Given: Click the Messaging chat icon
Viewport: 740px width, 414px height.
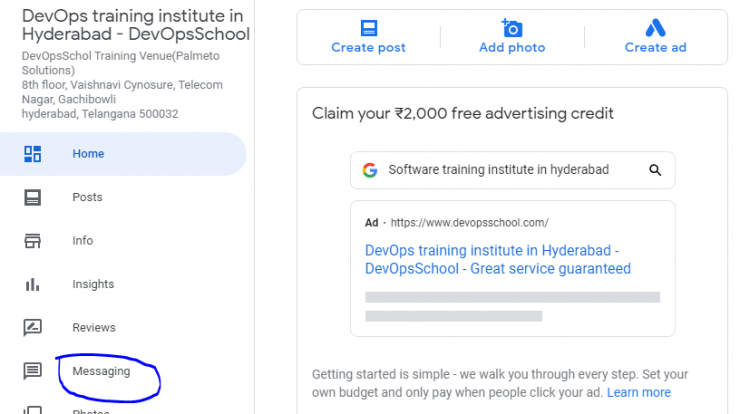Looking at the screenshot, I should coord(33,371).
